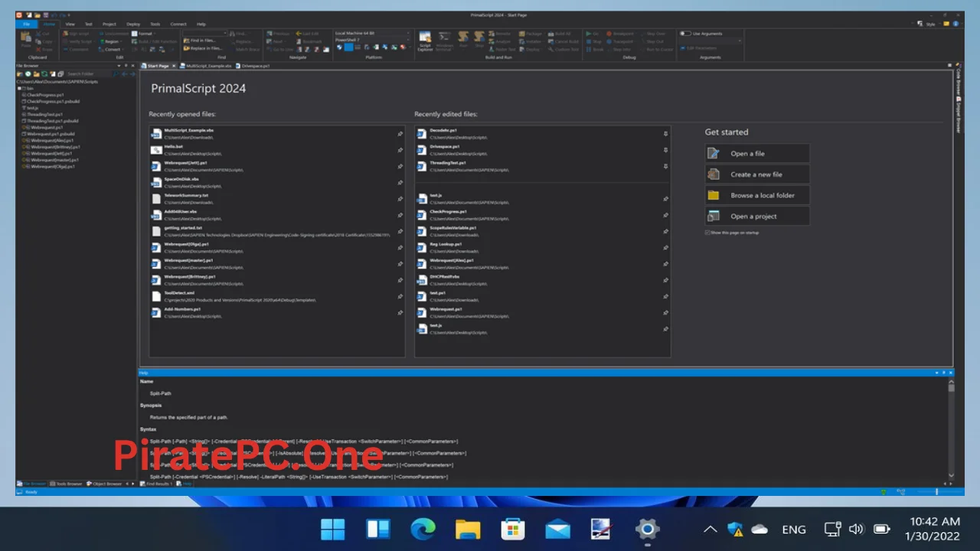Image resolution: width=980 pixels, height=551 pixels.
Task: Close the Start Page tab
Action: [x=175, y=66]
